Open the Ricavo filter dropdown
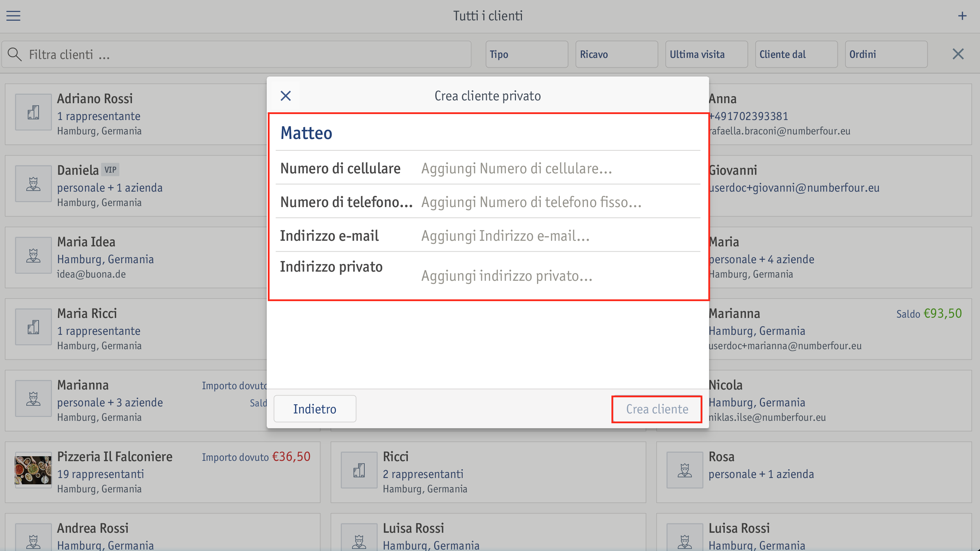Viewport: 980px width, 551px height. click(x=616, y=54)
